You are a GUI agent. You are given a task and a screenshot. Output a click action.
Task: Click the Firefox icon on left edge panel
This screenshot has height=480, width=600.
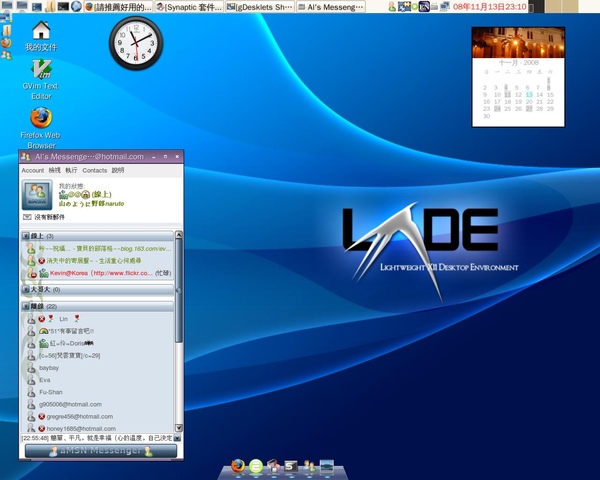(x=6, y=42)
